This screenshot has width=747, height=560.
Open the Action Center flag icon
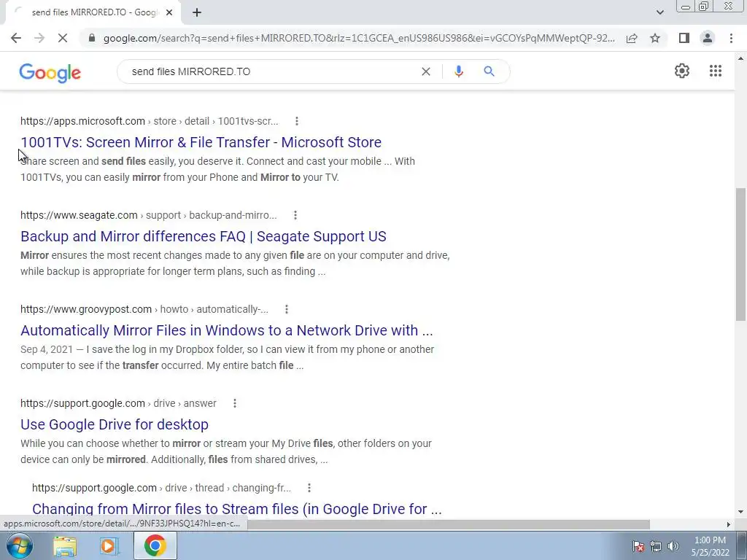coord(638,546)
